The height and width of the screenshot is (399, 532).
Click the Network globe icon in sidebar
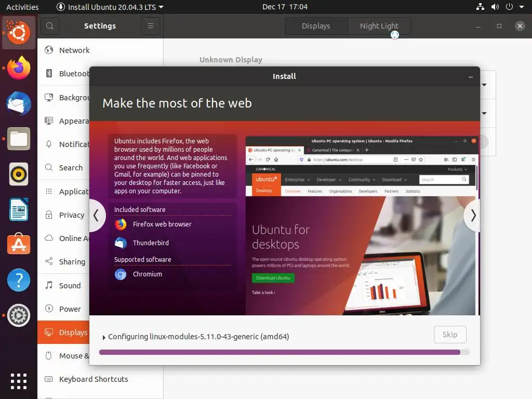click(x=49, y=50)
